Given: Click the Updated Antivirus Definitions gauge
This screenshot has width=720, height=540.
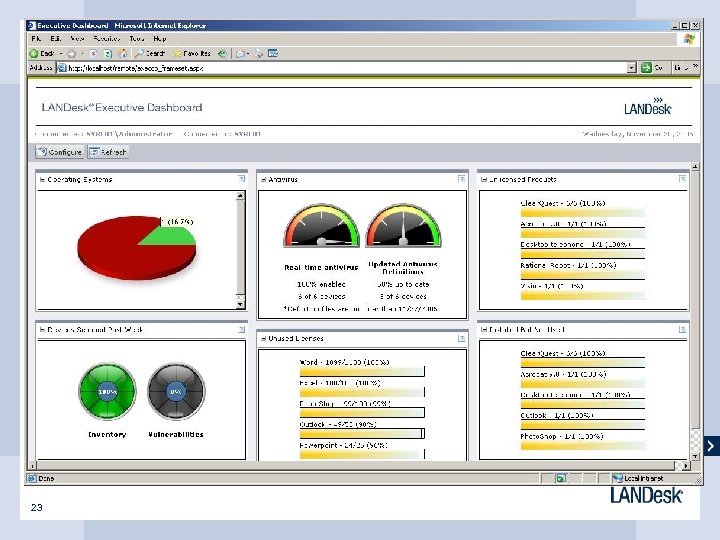Looking at the screenshot, I should (x=403, y=226).
